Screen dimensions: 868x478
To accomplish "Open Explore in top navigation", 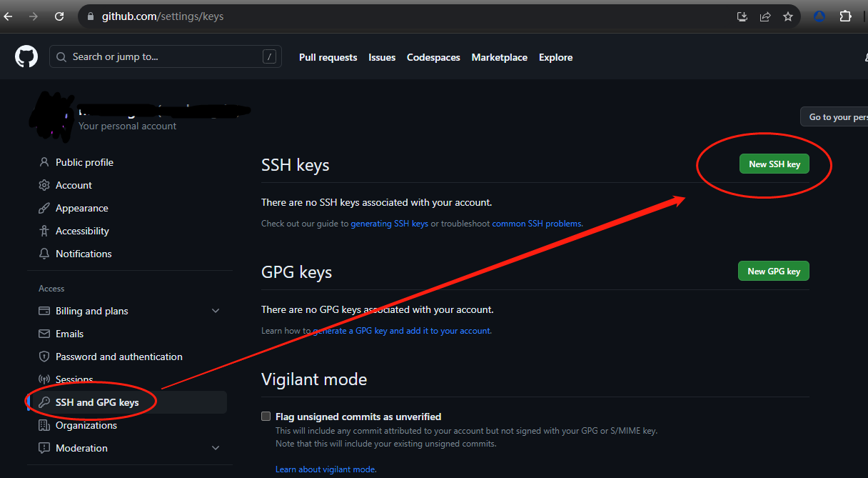I will pyautogui.click(x=556, y=57).
